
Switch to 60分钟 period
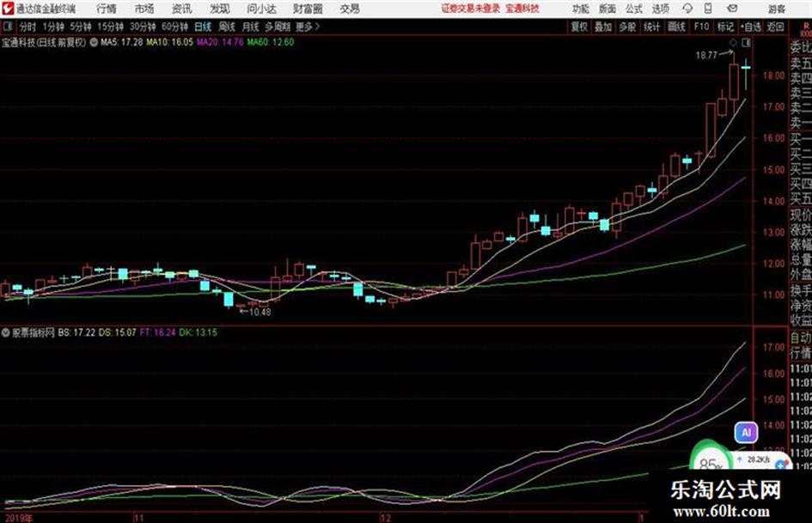(x=174, y=27)
